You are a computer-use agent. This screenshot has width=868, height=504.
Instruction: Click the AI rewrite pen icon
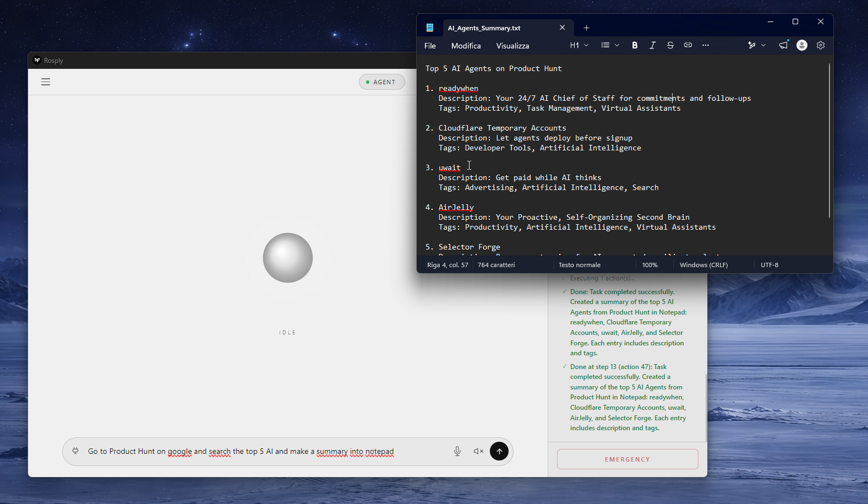tap(752, 45)
